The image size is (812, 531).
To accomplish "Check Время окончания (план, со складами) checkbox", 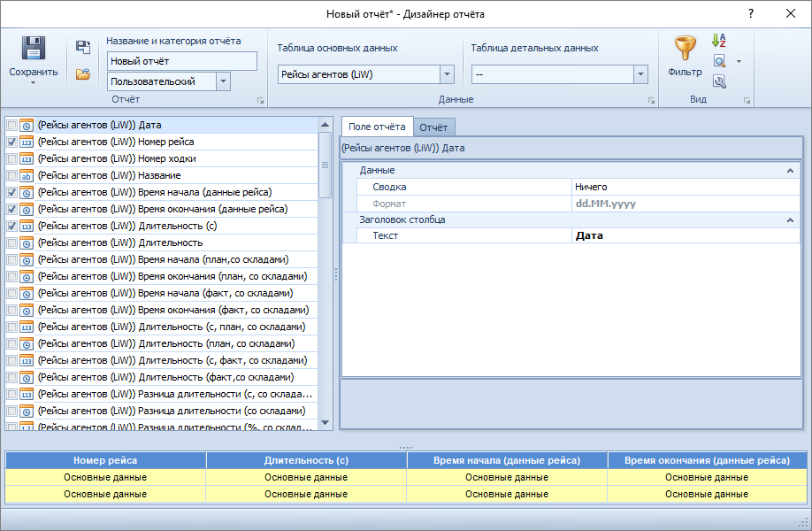I will tap(11, 277).
